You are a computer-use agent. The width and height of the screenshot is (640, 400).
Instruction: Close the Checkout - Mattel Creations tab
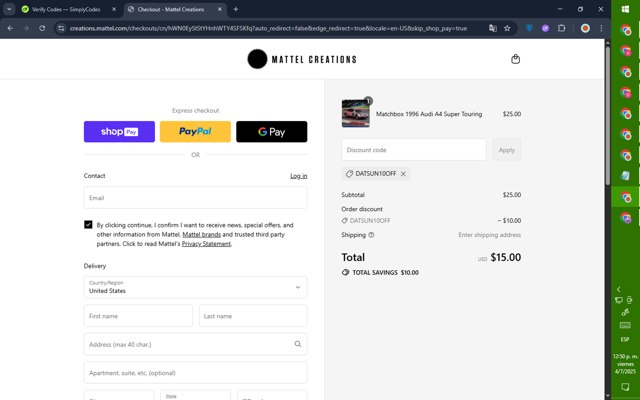point(220,9)
